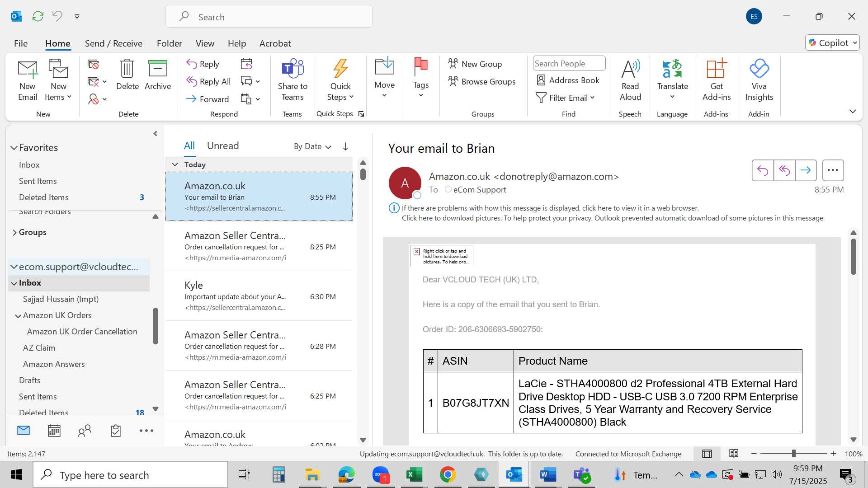Click the Reply with Meeting icon

[x=246, y=64]
